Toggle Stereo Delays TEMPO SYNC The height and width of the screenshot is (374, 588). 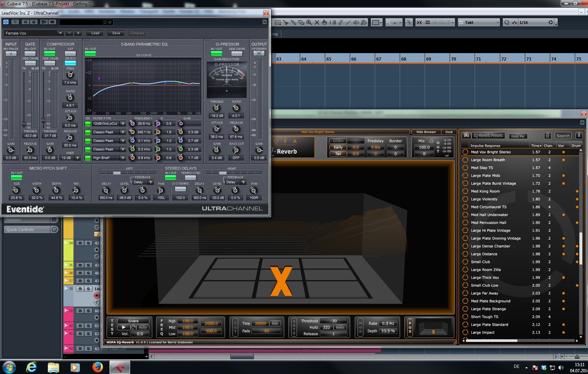click(x=190, y=177)
